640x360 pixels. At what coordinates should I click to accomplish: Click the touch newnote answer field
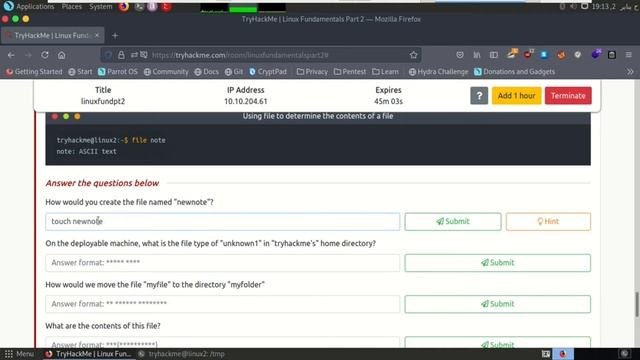tap(222, 222)
